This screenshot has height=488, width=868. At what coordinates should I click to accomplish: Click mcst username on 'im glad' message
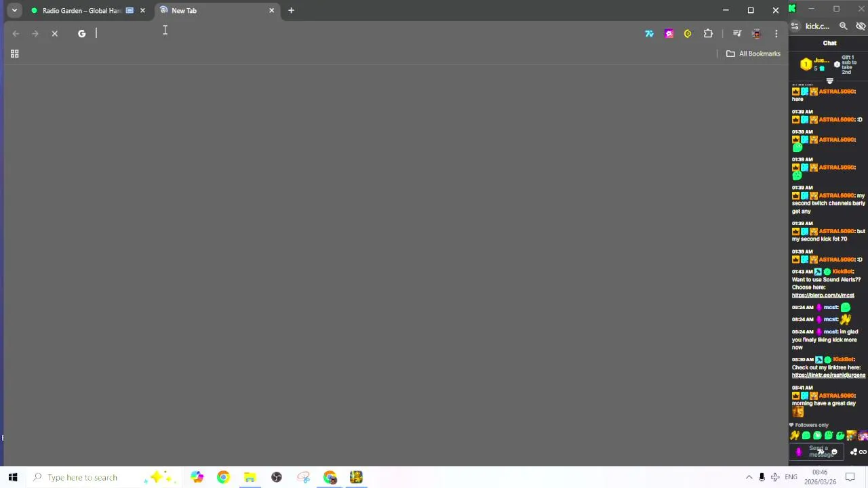pos(831,331)
